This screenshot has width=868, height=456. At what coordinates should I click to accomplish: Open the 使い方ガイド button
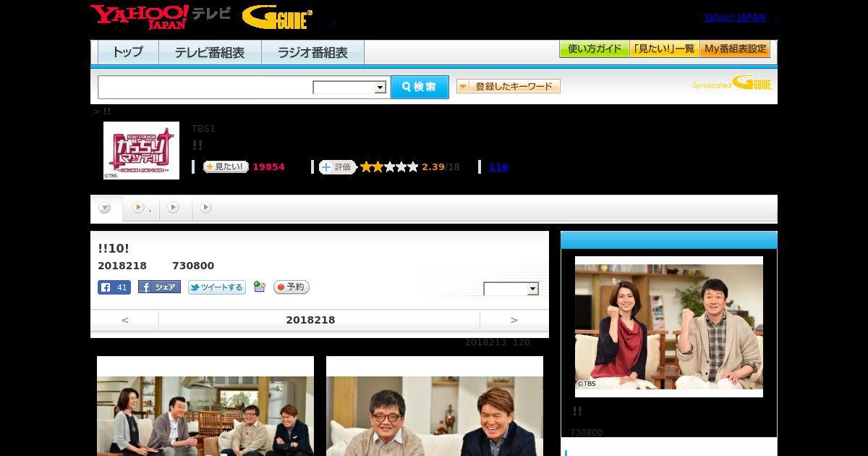coord(594,49)
